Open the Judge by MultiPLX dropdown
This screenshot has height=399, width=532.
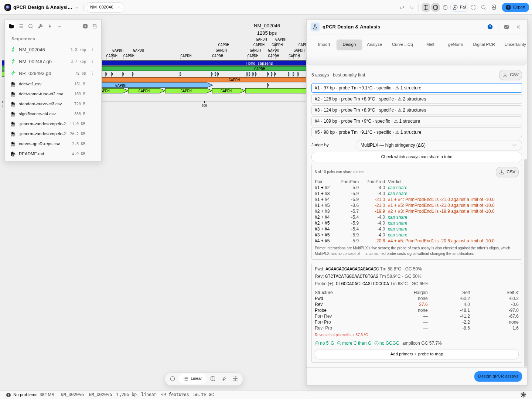click(x=439, y=145)
